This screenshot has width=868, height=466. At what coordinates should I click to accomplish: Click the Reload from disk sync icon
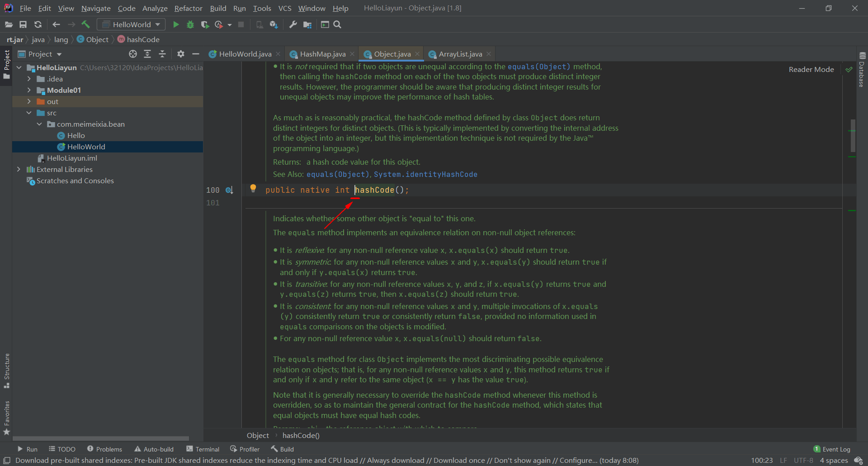38,24
